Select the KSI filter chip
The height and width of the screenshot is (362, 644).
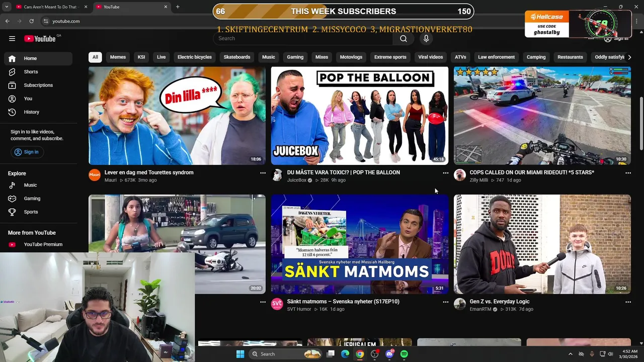point(141,57)
